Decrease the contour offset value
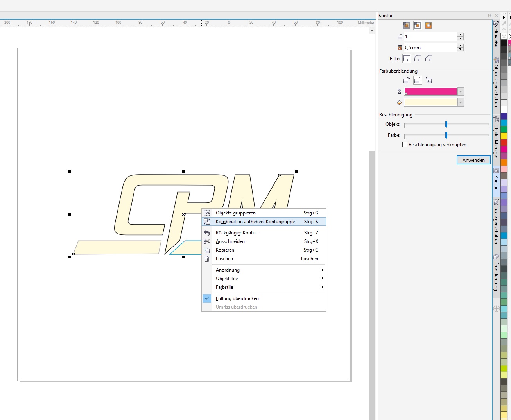Image resolution: width=511 pixels, height=420 pixels. coord(461,49)
